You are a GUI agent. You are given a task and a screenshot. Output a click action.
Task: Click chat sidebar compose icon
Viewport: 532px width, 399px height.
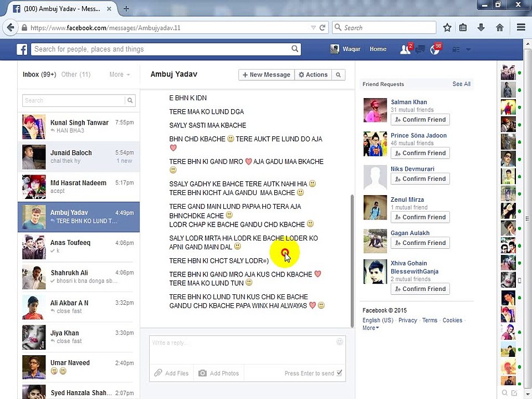pyautogui.click(x=514, y=392)
